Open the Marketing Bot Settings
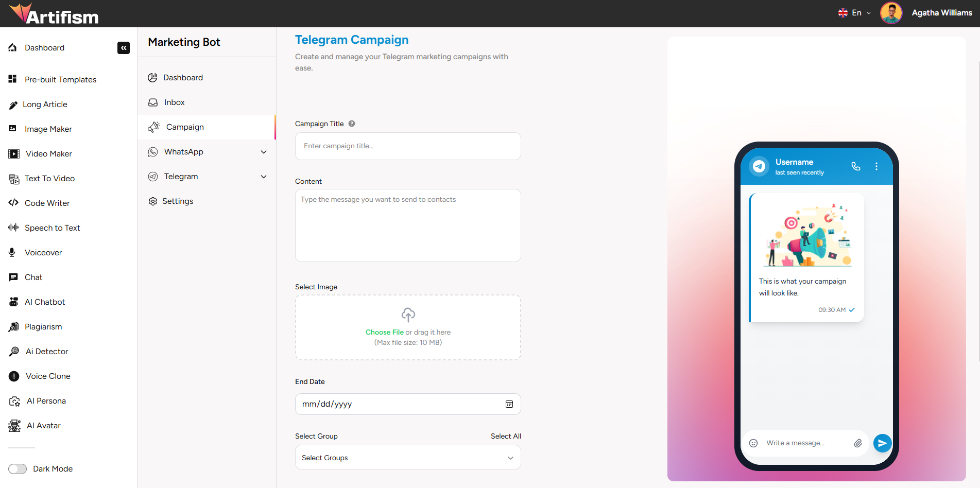The height and width of the screenshot is (488, 980). pos(178,201)
